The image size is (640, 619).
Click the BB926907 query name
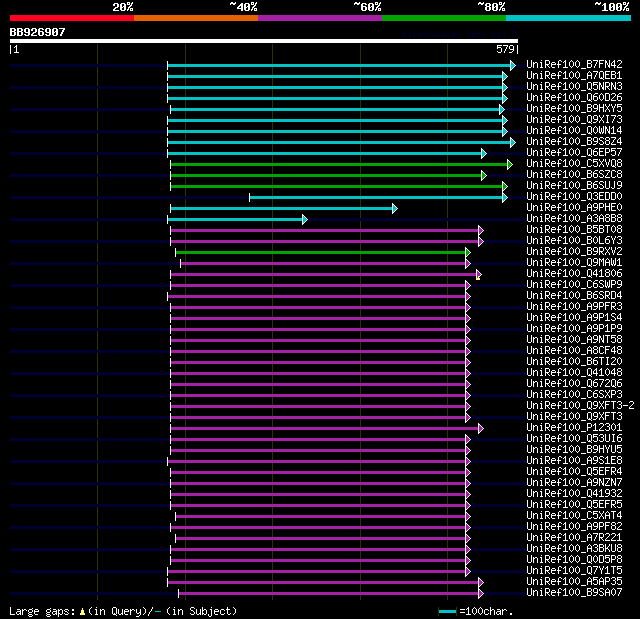[x=38, y=32]
